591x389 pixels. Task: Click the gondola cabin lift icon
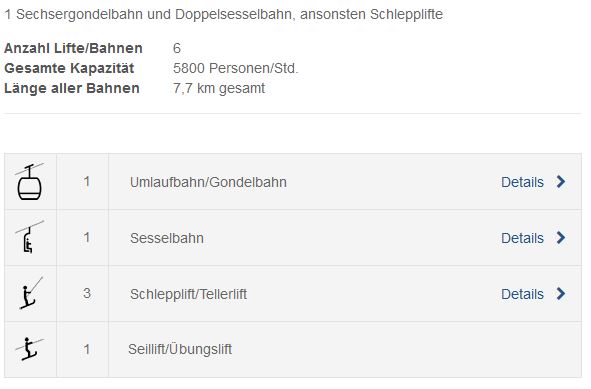pos(29,182)
